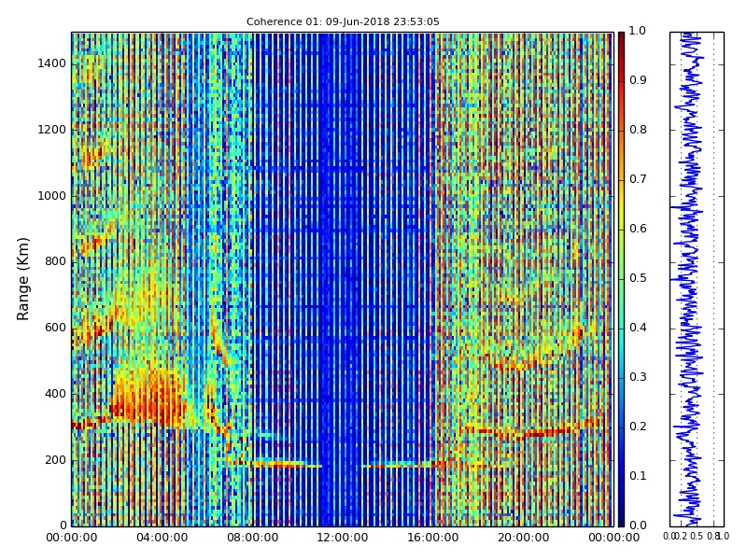747x560 pixels.
Task: Select the 0.7 colorbar tick label
Action: tap(638, 179)
